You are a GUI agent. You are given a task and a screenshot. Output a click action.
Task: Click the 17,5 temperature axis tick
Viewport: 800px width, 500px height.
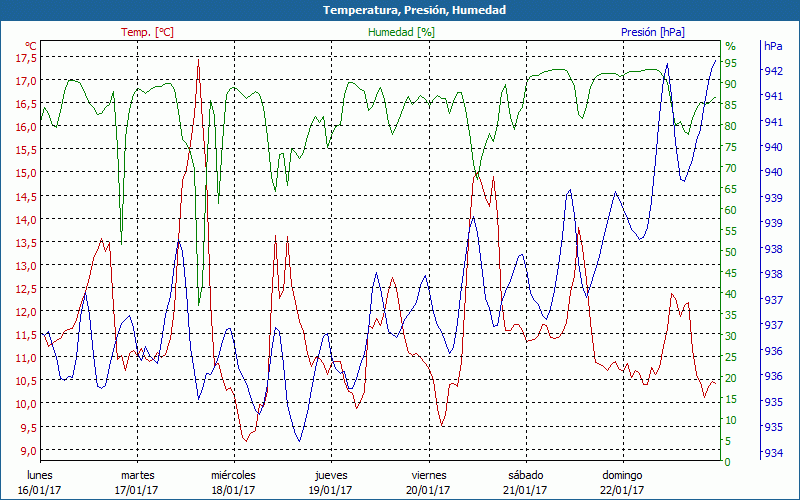26,58
